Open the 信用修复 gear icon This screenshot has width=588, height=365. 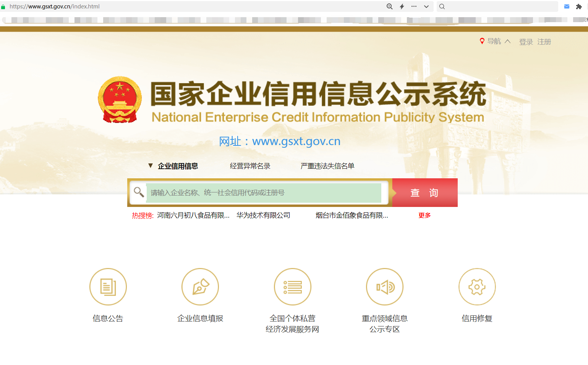[477, 287]
